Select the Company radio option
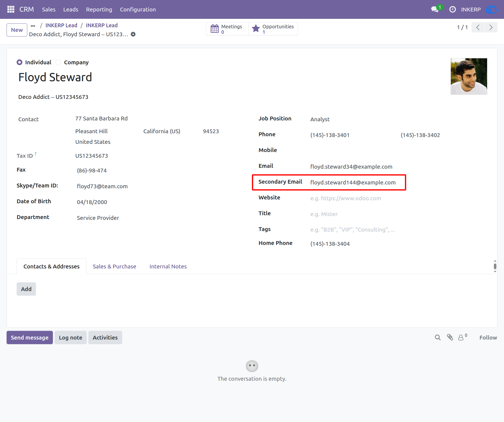This screenshot has height=422, width=504. (58, 62)
